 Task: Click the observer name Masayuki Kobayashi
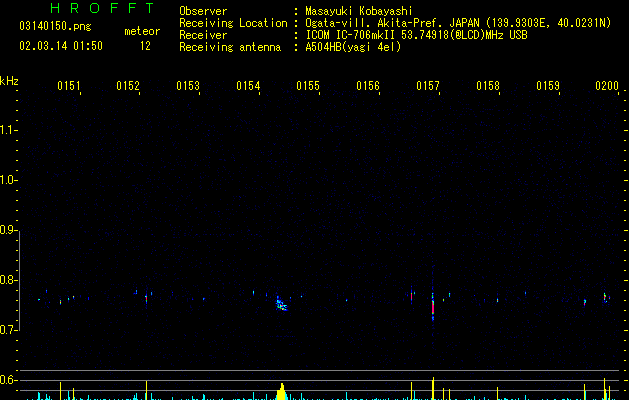(x=359, y=11)
